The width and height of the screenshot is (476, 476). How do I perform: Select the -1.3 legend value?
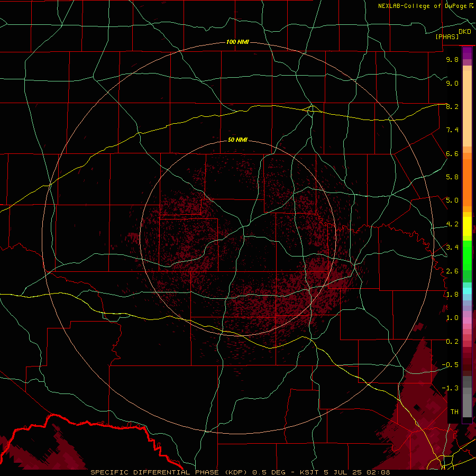click(450, 388)
